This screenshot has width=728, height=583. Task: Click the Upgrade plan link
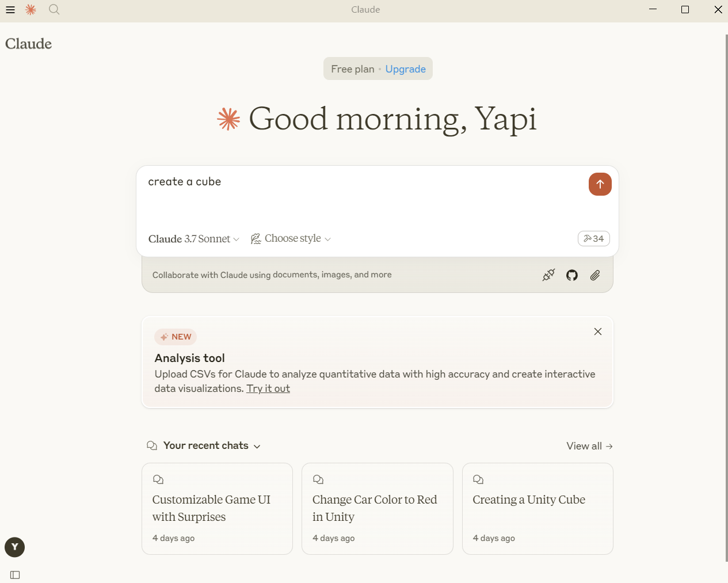click(405, 69)
